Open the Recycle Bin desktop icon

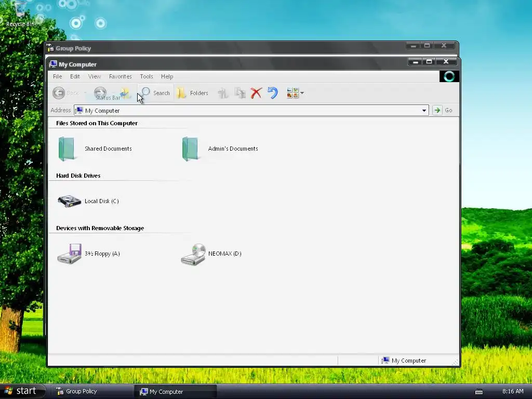[x=20, y=14]
